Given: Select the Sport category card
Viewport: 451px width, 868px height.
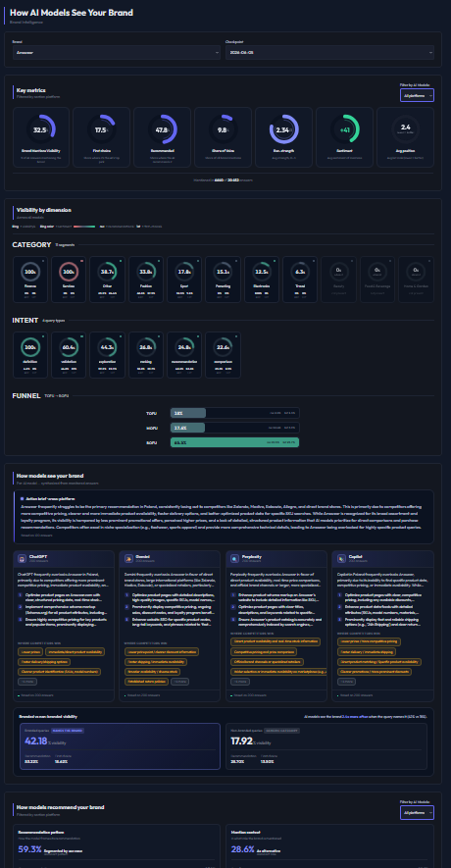Looking at the screenshot, I should coord(184,280).
